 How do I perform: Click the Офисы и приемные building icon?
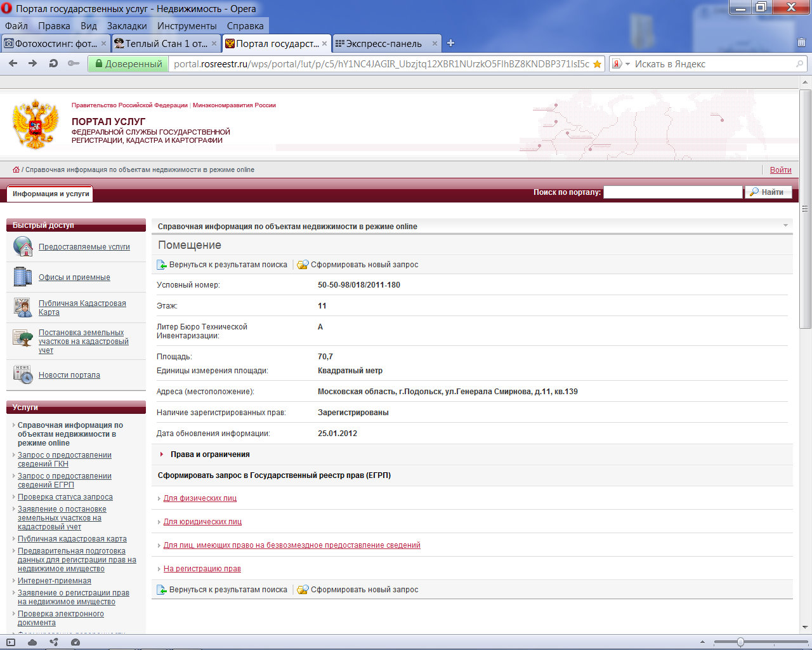23,277
